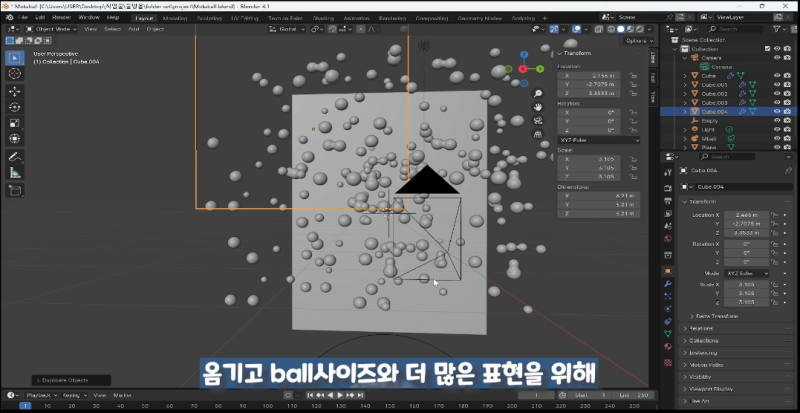The height and width of the screenshot is (413, 800).
Task: Click the Options button in the viewport header
Action: pyautogui.click(x=636, y=41)
